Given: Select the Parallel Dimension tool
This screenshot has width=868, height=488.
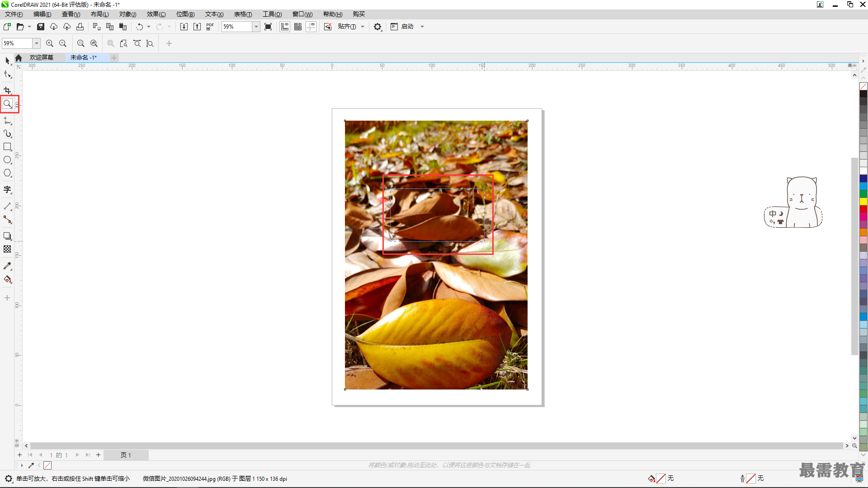Looking at the screenshot, I should (7, 206).
